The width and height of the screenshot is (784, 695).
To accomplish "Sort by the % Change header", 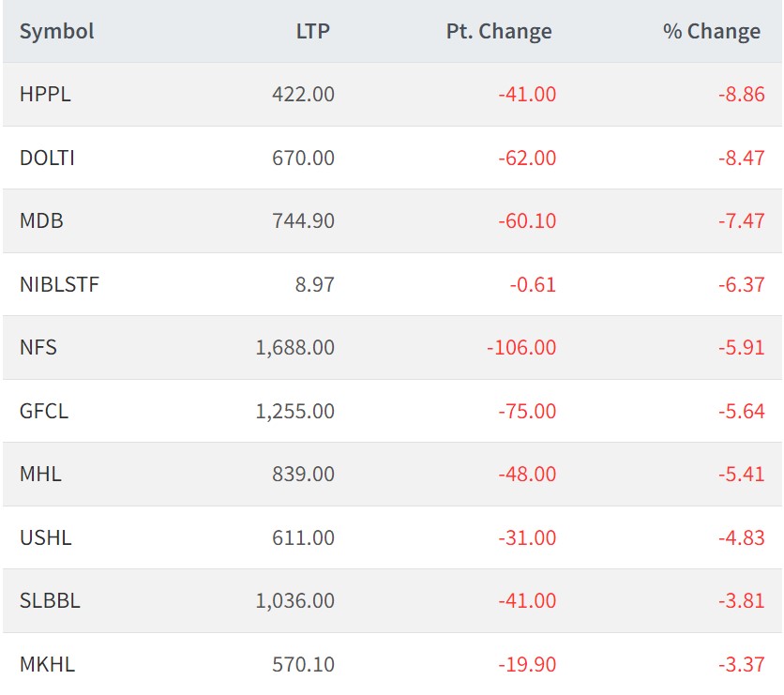I will 712,32.
